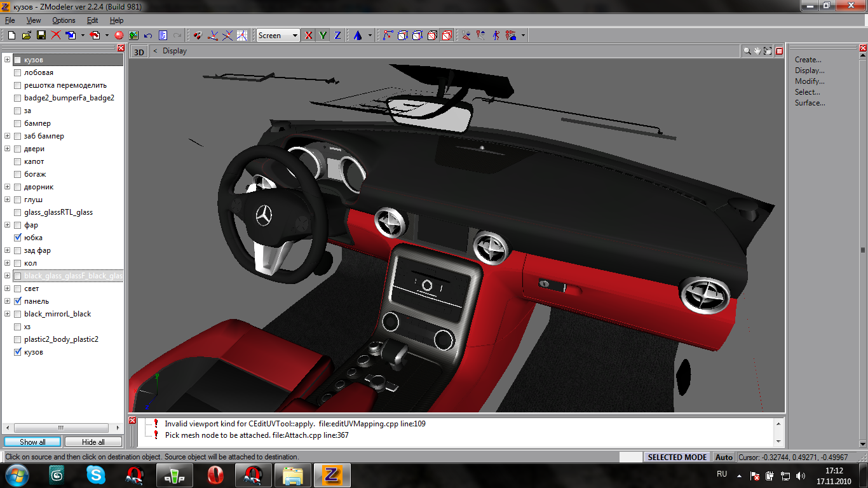The height and width of the screenshot is (488, 868).
Task: Toggle the magnet snapping icon
Action: 198,36
